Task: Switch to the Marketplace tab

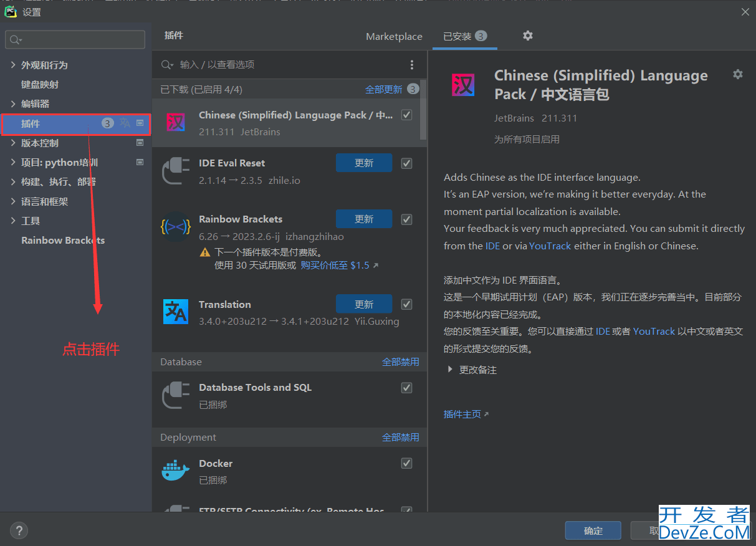Action: pyautogui.click(x=394, y=36)
